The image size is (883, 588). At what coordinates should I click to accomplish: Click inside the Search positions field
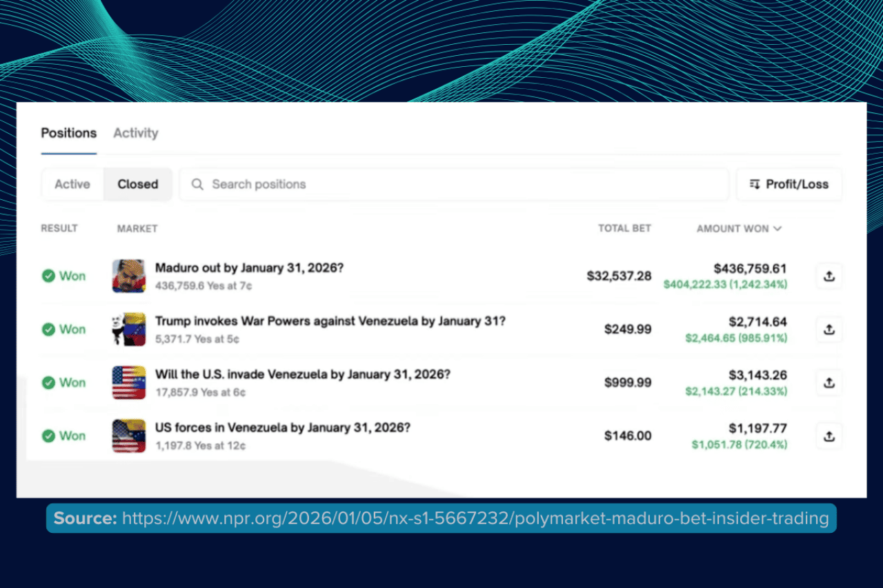345,184
